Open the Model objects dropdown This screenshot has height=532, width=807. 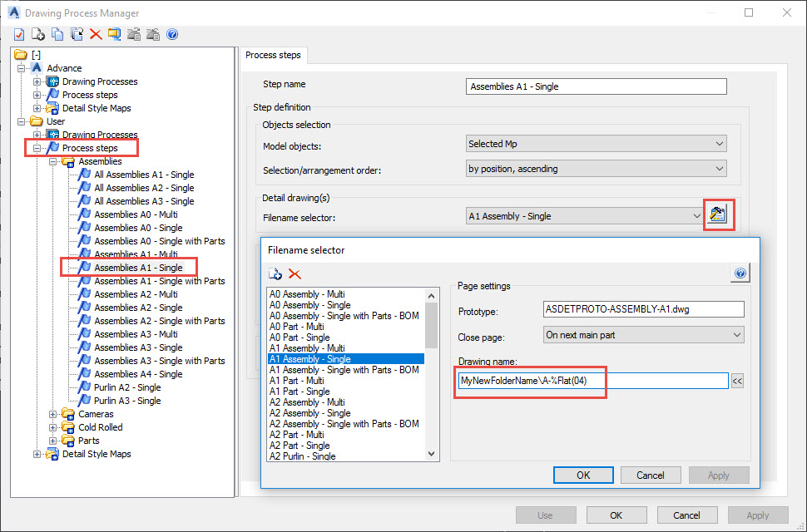pyautogui.click(x=594, y=142)
